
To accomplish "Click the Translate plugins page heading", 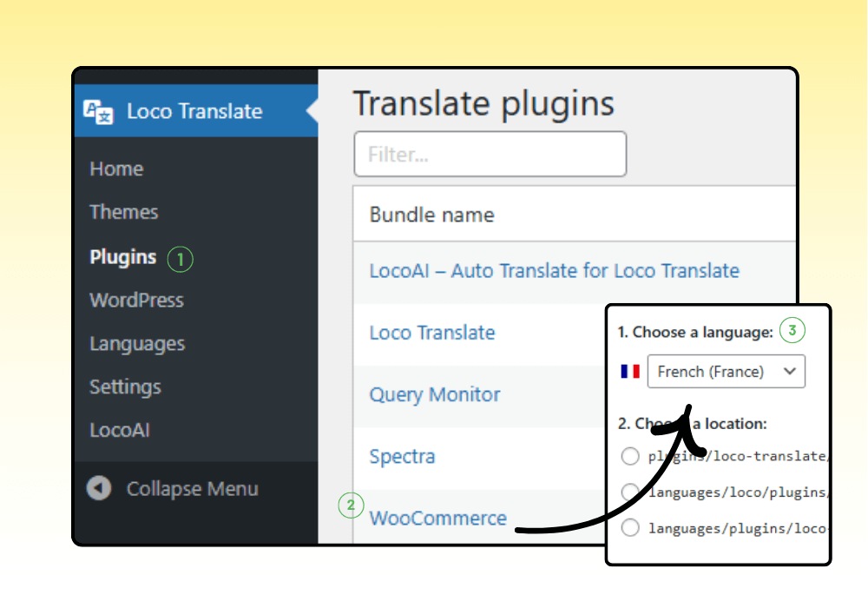I will click(x=483, y=103).
